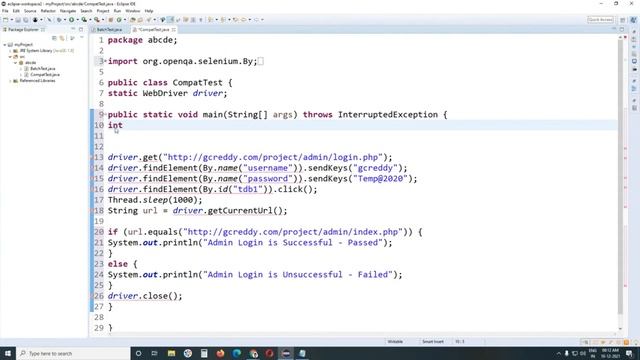Click the Save All toolbar icon
This screenshot has height=360, width=640.
[26, 20]
